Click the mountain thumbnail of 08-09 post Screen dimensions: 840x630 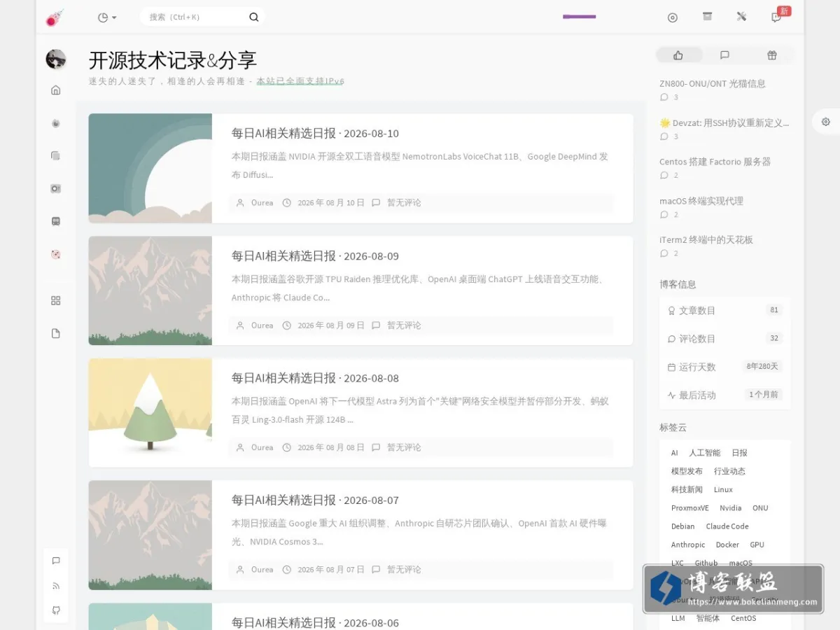click(x=150, y=290)
